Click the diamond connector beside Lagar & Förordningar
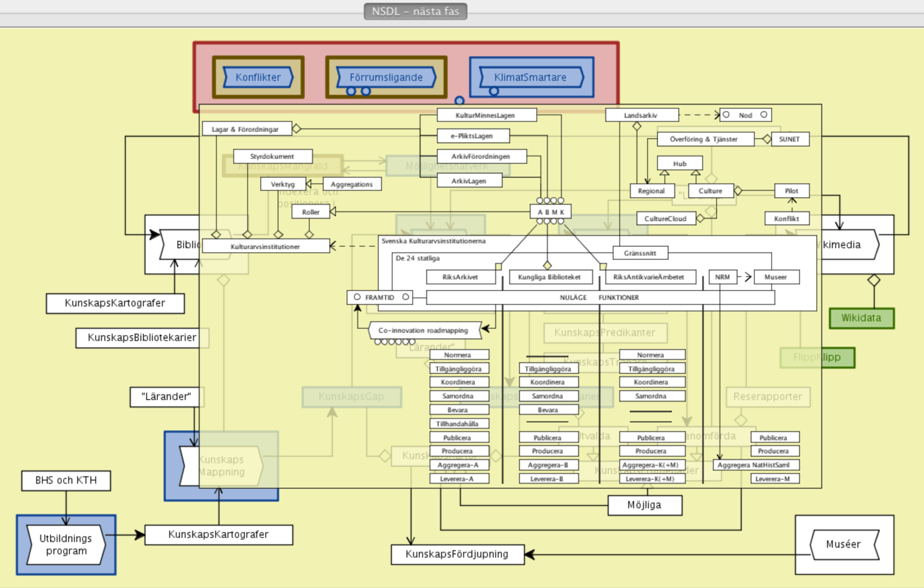Image resolution: width=924 pixels, height=588 pixels. coord(296,129)
